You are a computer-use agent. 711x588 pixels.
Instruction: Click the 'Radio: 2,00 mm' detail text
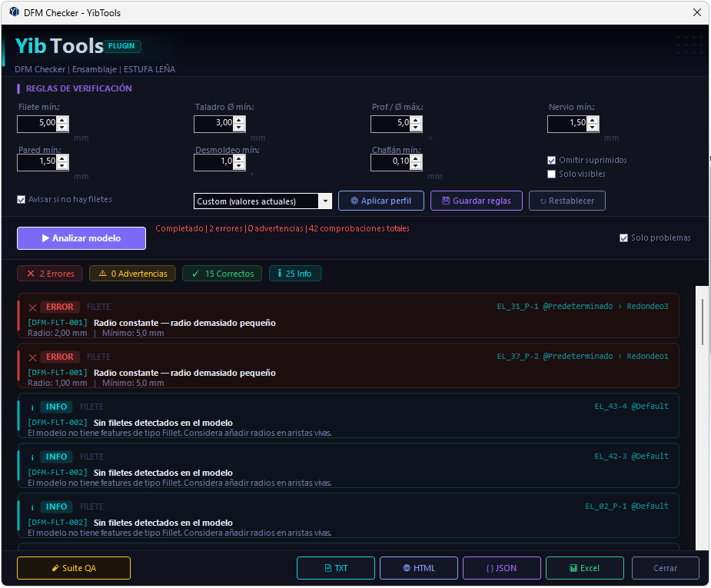click(57, 334)
